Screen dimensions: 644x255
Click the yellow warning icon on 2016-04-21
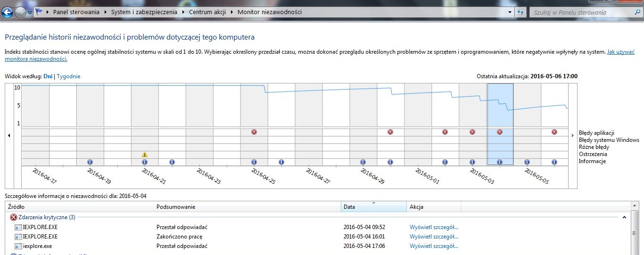[x=145, y=154]
